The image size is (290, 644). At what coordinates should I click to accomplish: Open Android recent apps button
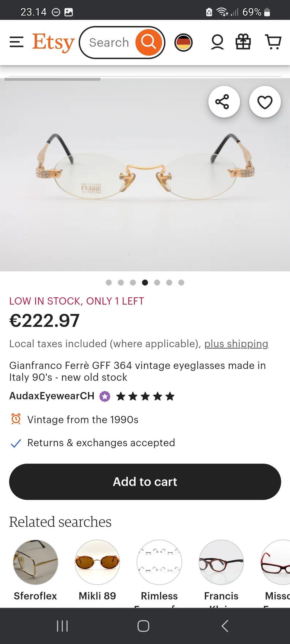[x=62, y=626]
